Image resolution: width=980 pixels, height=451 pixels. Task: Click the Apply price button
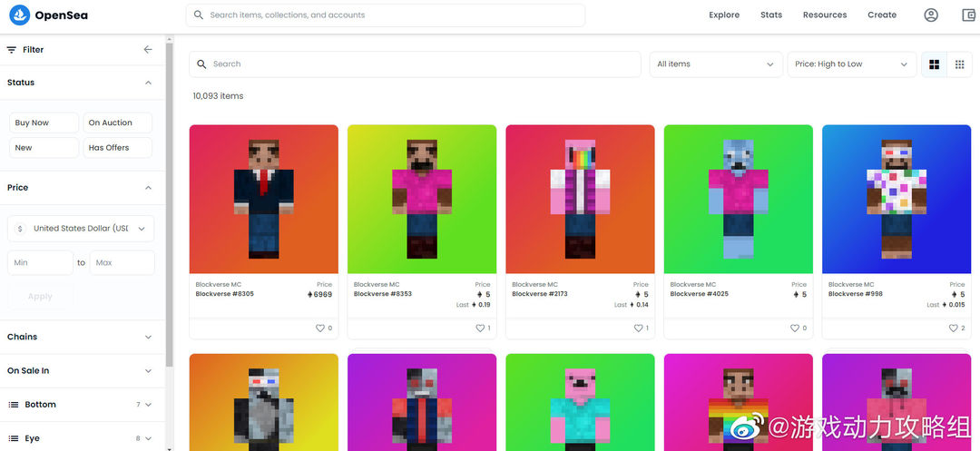coord(40,297)
